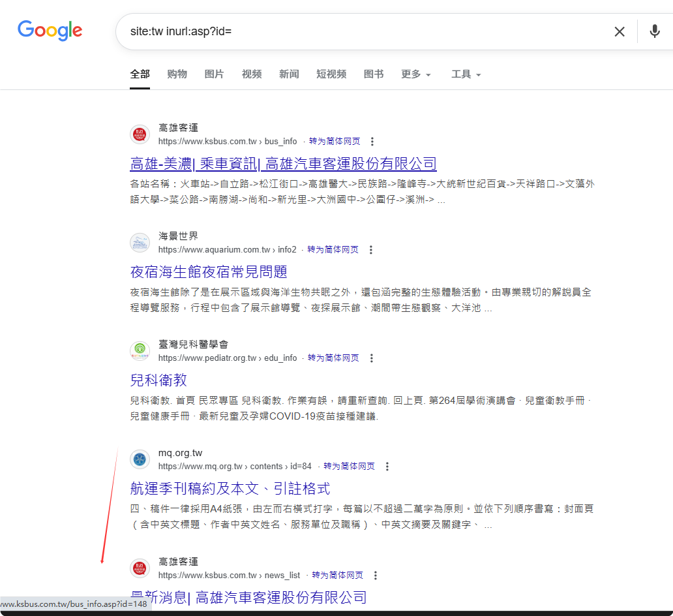The width and height of the screenshot is (673, 616).
Task: Switch to the 短视频 tab
Action: (x=331, y=74)
